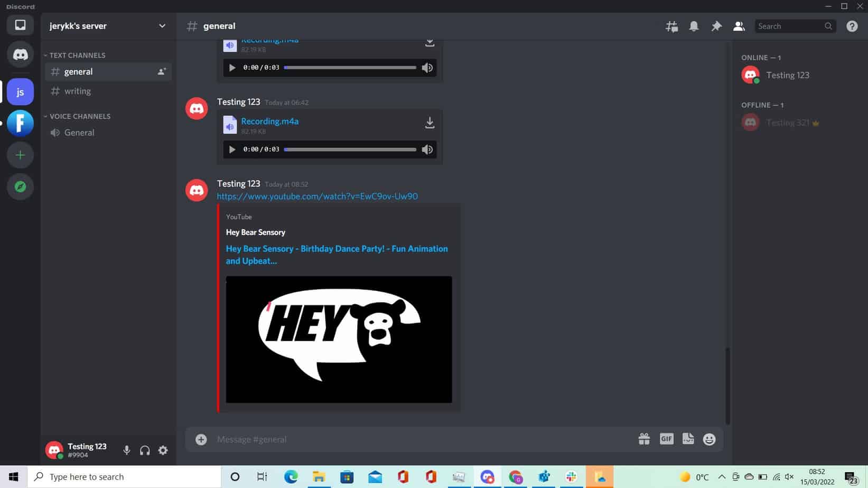The image size is (868, 488).
Task: Open the Windows notification center
Action: [x=851, y=477]
